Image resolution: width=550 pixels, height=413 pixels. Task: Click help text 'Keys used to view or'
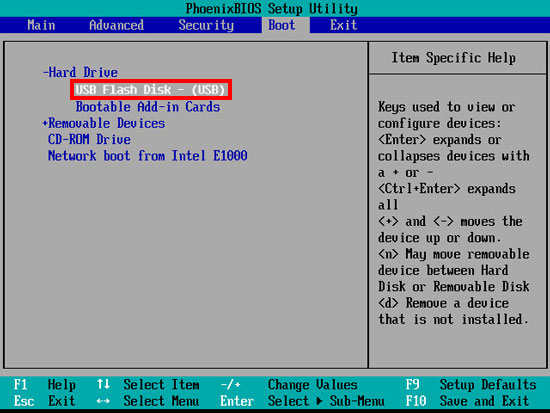(447, 107)
